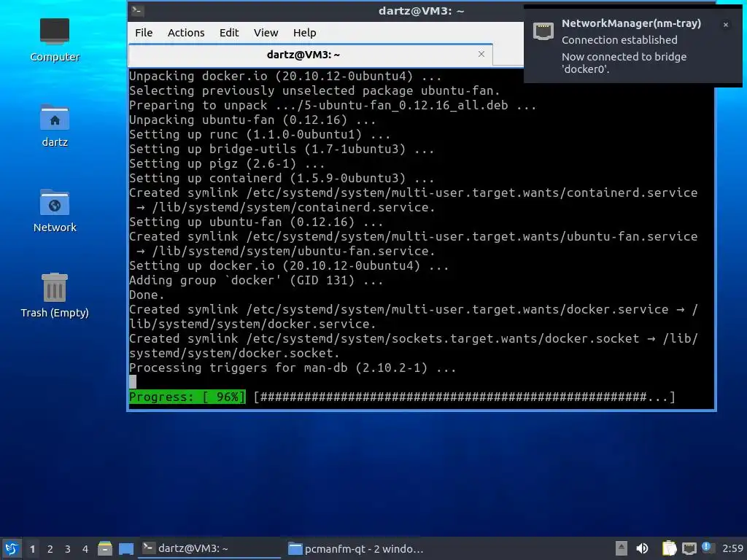The image size is (747, 560).
Task: Open the nm-tray network tray icon
Action: click(x=689, y=548)
